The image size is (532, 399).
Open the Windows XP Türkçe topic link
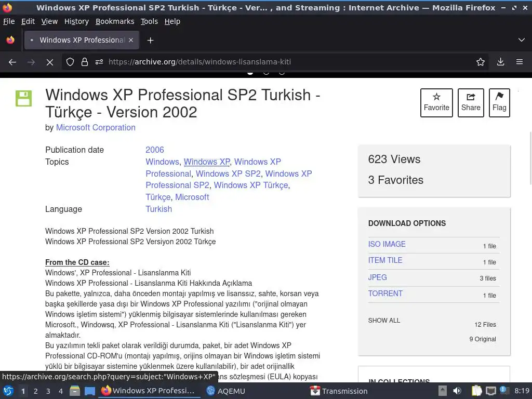251,185
